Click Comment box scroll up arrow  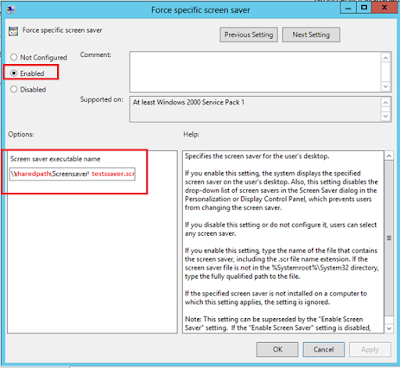click(386, 58)
